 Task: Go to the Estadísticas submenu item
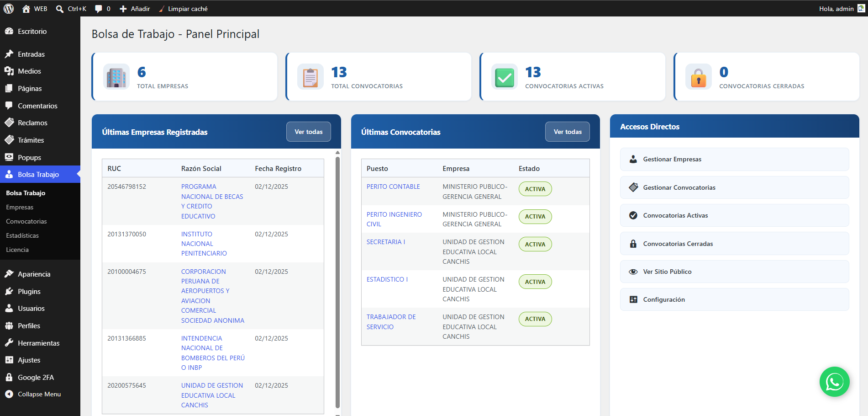pos(22,235)
